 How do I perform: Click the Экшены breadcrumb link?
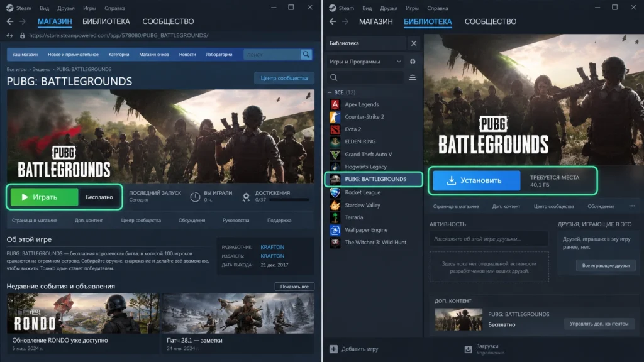point(42,69)
